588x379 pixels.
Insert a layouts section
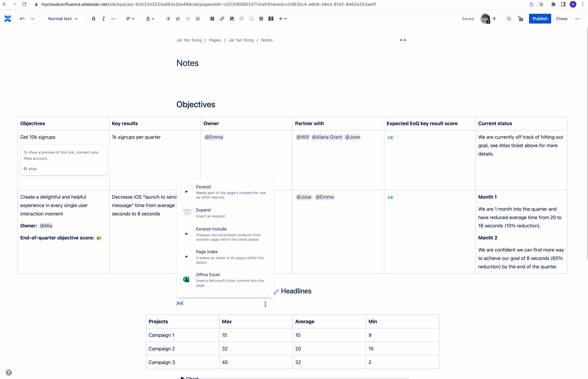click(x=271, y=19)
